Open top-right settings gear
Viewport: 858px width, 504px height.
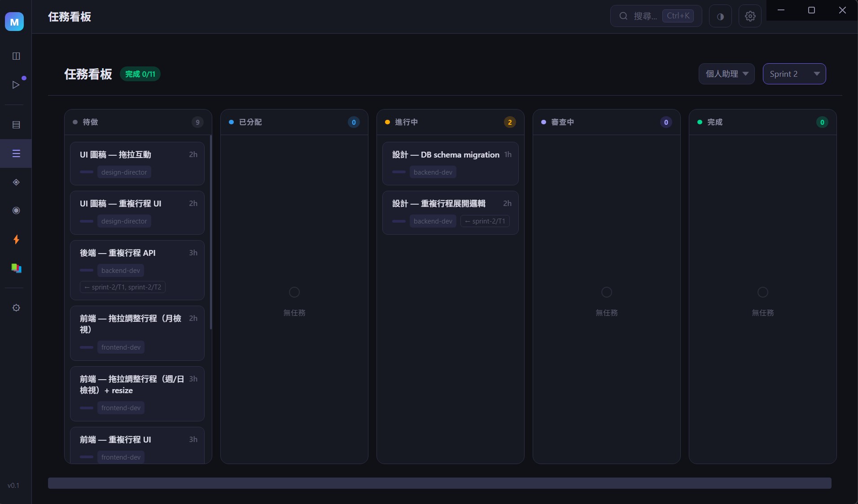click(750, 16)
